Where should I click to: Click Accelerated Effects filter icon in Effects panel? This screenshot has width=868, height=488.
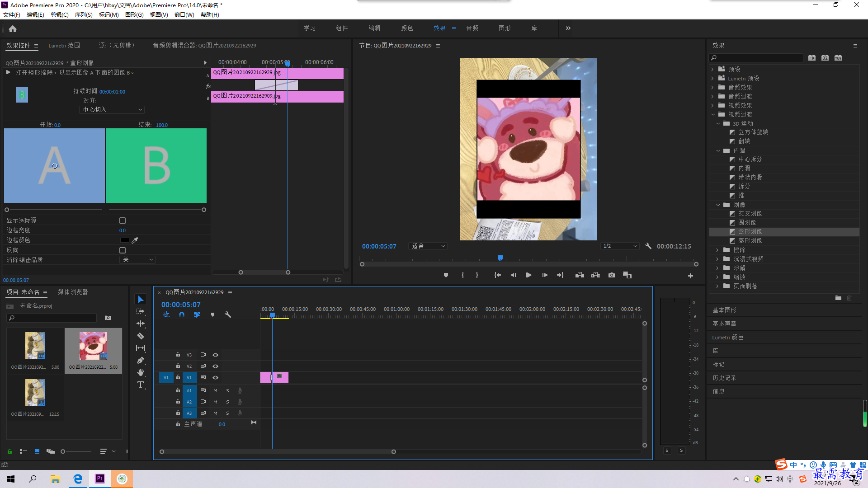click(812, 58)
